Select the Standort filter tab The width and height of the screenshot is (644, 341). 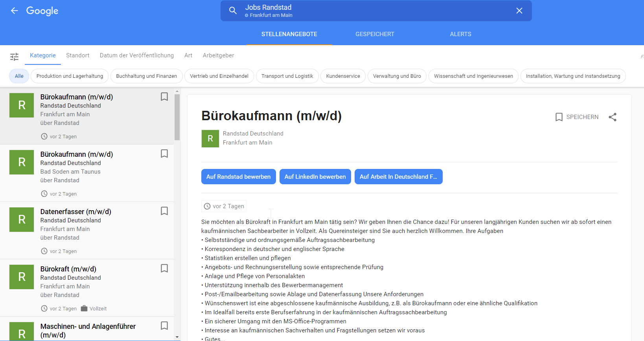[78, 55]
